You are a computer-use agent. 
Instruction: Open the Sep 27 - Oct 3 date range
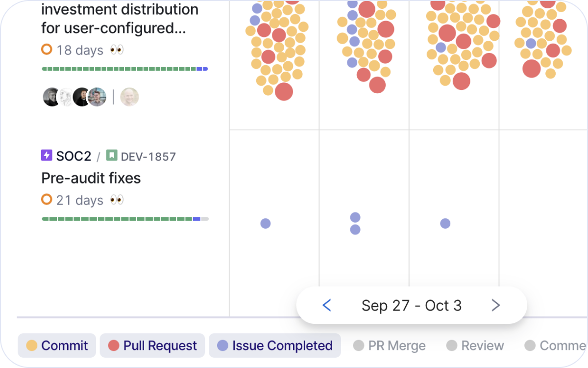click(x=412, y=305)
